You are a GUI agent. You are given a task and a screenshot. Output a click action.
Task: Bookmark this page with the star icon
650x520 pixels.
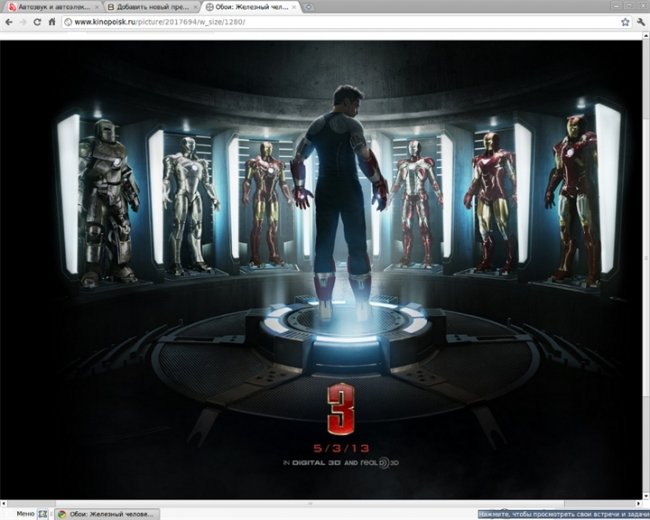coord(623,21)
